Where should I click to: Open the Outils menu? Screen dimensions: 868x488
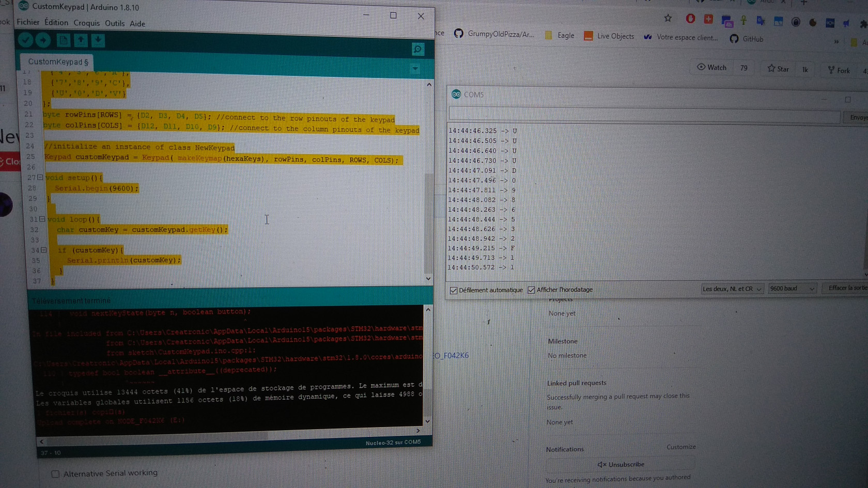115,23
